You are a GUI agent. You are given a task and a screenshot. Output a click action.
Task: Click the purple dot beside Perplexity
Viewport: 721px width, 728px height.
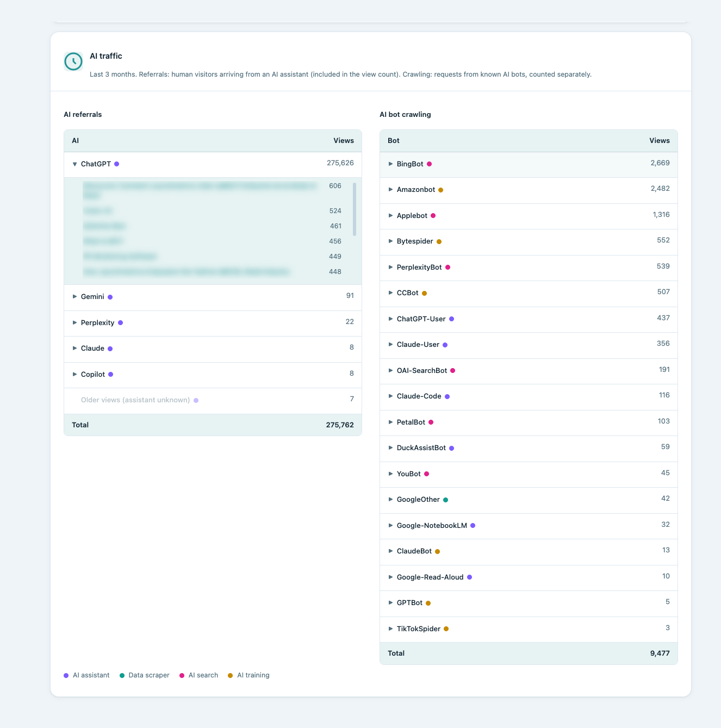120,323
